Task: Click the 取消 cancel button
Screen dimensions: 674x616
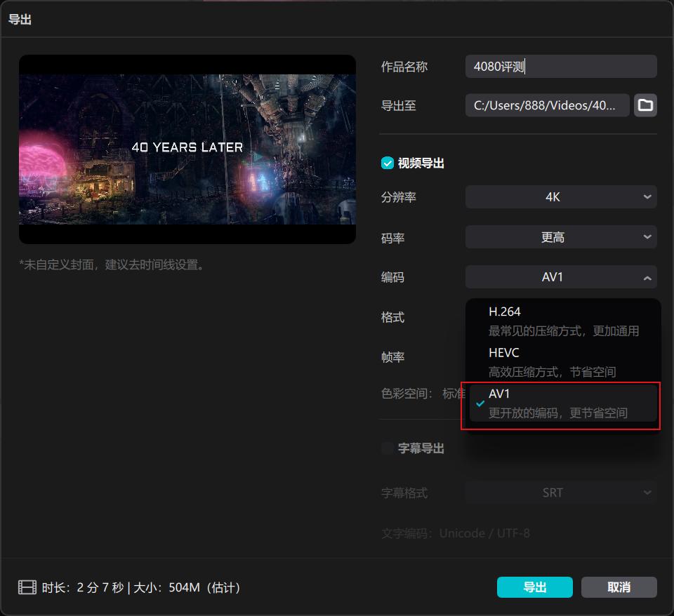Action: (619, 587)
